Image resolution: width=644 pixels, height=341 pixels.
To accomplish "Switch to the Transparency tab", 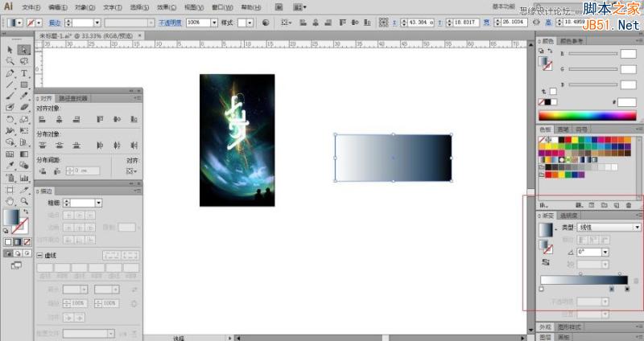I will [x=569, y=216].
